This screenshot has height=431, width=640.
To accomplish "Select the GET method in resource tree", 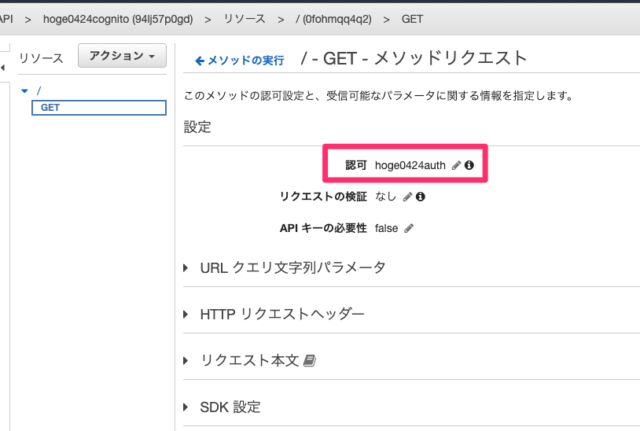I will point(99,108).
